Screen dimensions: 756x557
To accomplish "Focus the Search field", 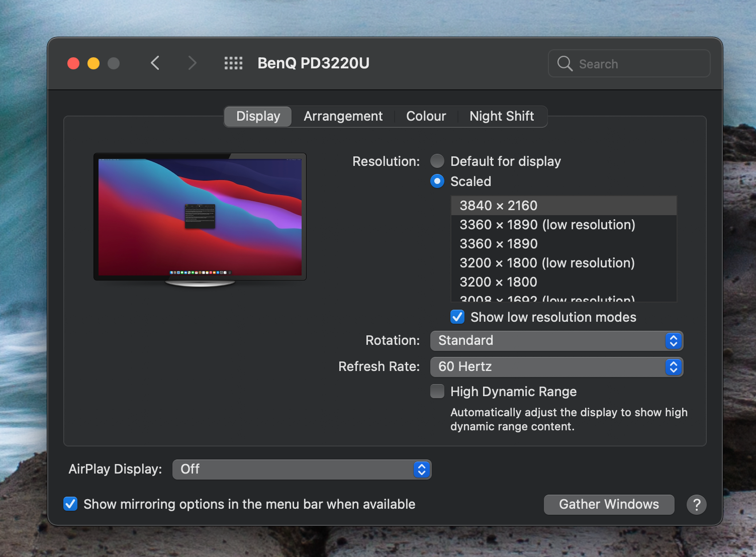I will click(629, 63).
